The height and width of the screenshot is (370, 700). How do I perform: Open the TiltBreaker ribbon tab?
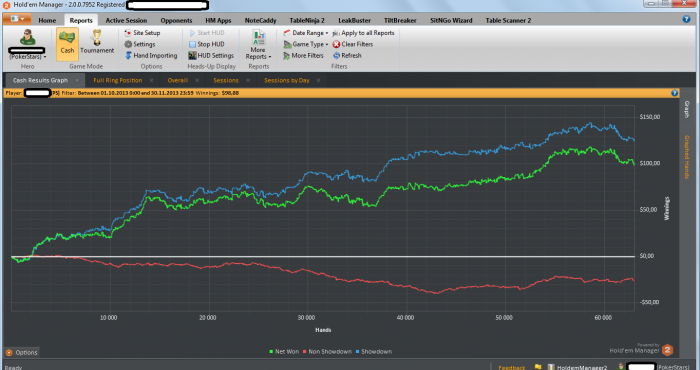tap(400, 21)
